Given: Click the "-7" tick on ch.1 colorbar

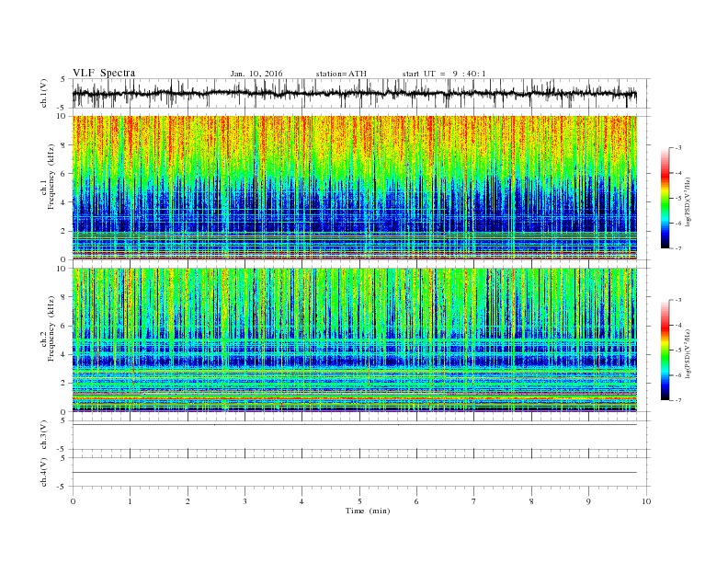Looking at the screenshot, I should tap(678, 248).
